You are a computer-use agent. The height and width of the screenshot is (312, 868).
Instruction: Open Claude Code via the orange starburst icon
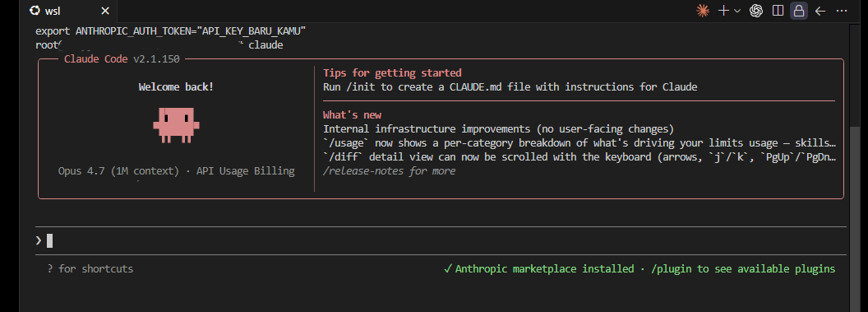[703, 11]
